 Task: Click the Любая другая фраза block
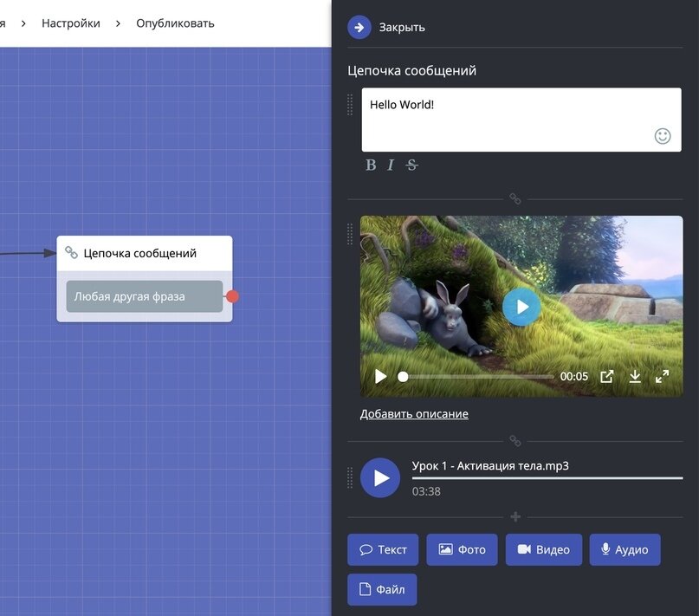click(x=145, y=296)
